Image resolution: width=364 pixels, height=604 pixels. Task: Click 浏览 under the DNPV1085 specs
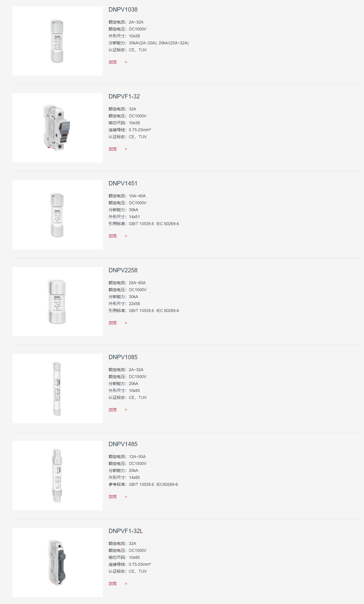click(x=113, y=410)
